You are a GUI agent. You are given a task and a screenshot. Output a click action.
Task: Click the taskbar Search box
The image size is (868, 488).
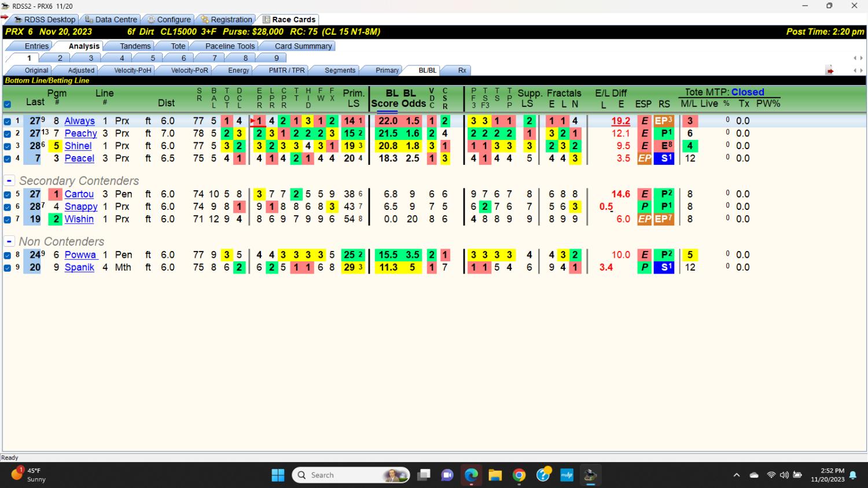pyautogui.click(x=351, y=475)
